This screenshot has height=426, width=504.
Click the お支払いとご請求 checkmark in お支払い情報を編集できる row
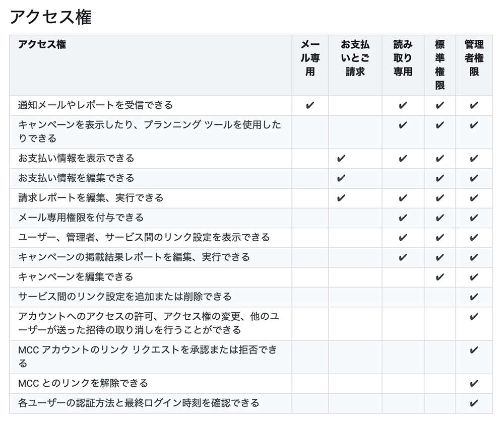tap(341, 178)
